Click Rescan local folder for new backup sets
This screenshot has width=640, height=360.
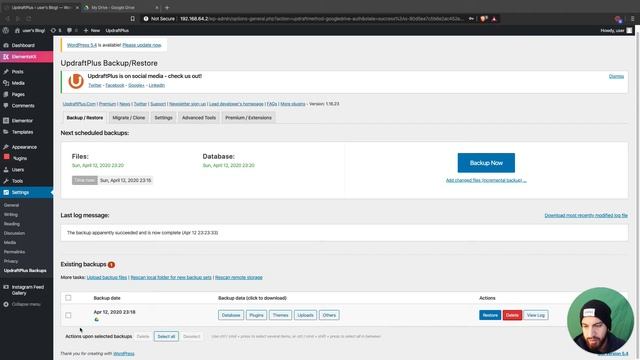(x=171, y=277)
